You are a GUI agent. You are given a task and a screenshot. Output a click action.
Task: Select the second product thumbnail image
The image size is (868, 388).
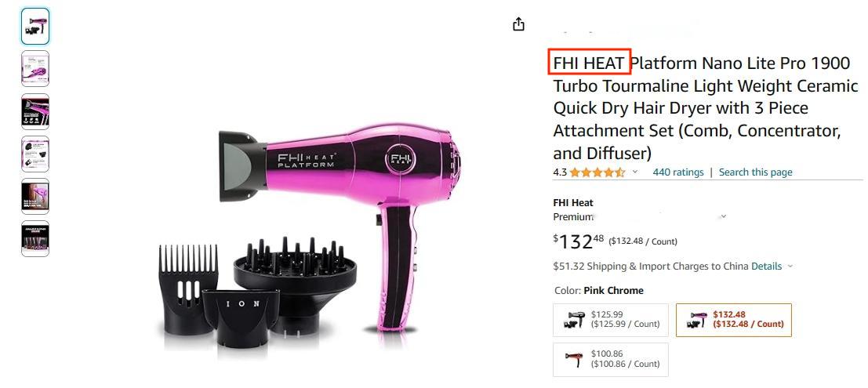coord(35,69)
